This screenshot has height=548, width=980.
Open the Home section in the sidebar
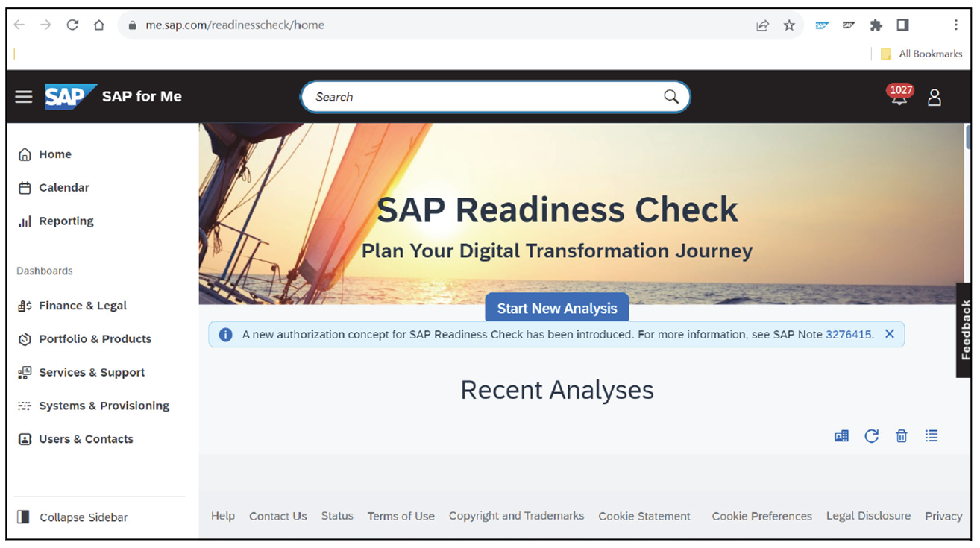[x=55, y=154]
